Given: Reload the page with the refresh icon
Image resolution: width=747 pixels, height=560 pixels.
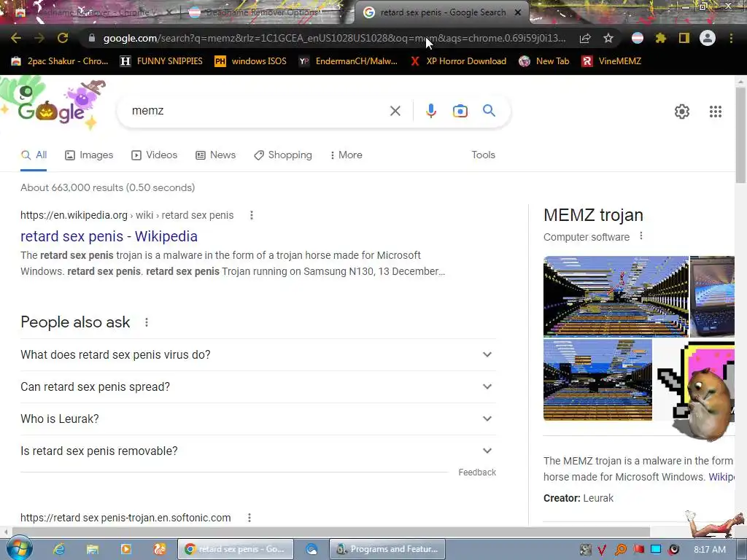Looking at the screenshot, I should [63, 38].
